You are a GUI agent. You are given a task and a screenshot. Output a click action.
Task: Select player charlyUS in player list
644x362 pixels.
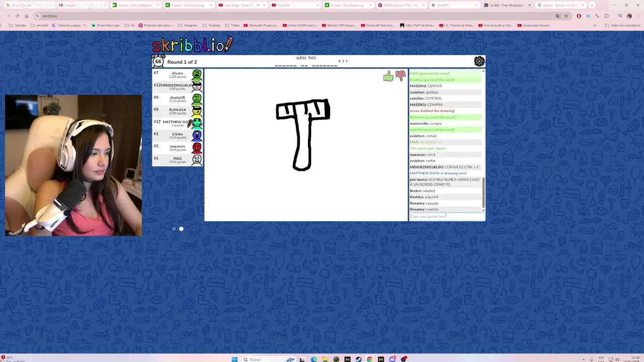(x=178, y=99)
